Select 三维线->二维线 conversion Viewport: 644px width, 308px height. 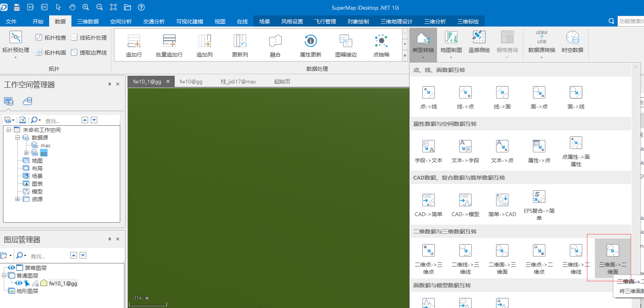576,259
